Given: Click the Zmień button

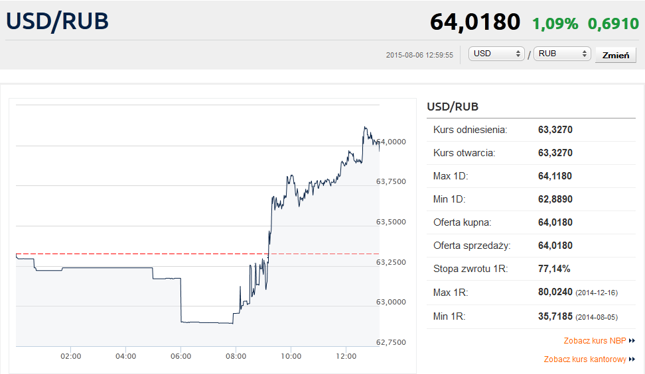Looking at the screenshot, I should (x=615, y=55).
